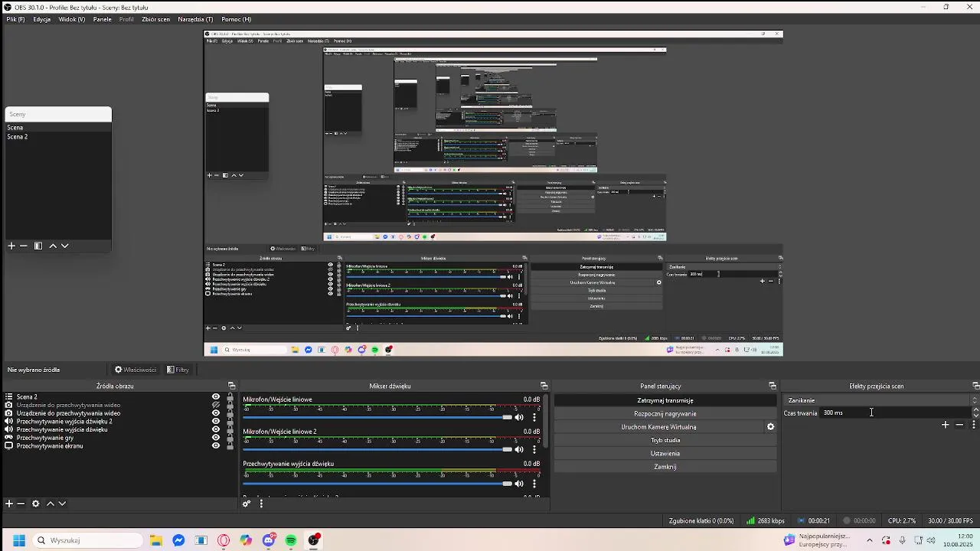Screen dimensions: 980x551
Task: Open the Pomoc (H) menu
Action: [236, 19]
